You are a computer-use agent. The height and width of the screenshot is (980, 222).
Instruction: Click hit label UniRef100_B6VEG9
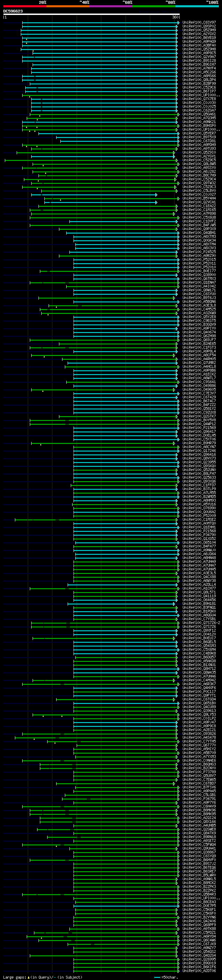[199, 38]
